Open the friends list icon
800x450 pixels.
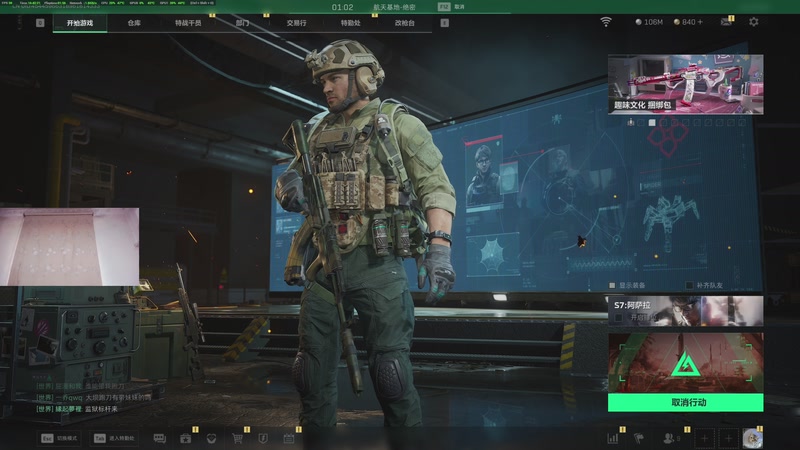(x=671, y=438)
